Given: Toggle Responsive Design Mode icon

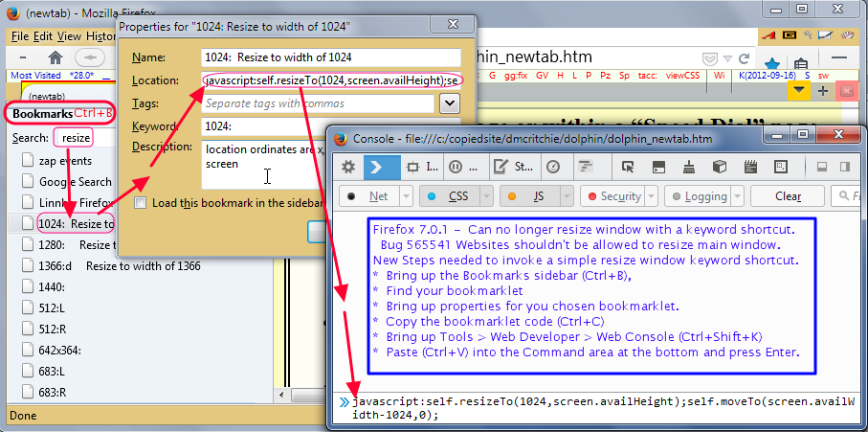Looking at the screenshot, I should point(781,167).
